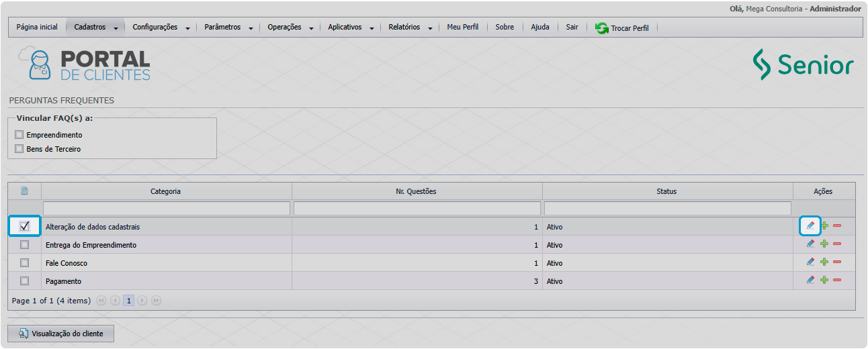Image resolution: width=868 pixels, height=349 pixels.
Task: Go to first page of the grid
Action: (x=101, y=301)
